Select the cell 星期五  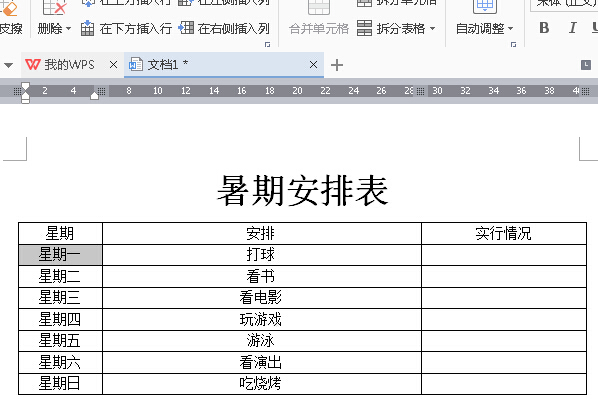(x=60, y=341)
